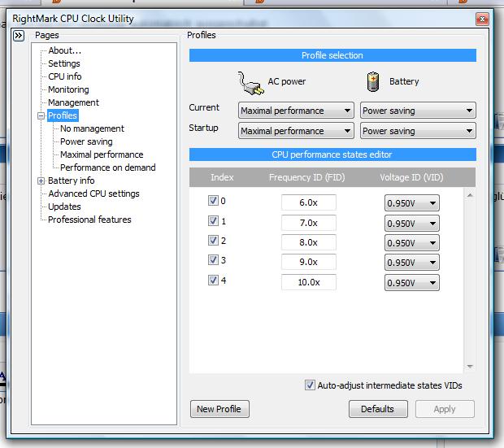The width and height of the screenshot is (504, 448).
Task: Open the CPU info page
Action: click(x=64, y=76)
